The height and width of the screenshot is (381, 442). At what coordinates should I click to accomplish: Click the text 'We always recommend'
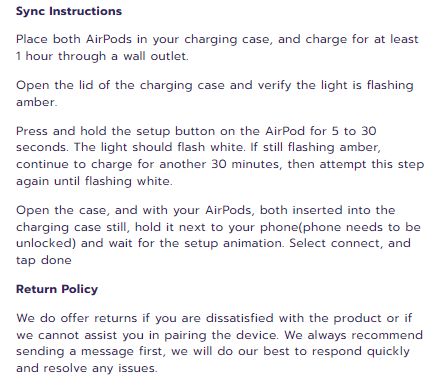click(353, 335)
